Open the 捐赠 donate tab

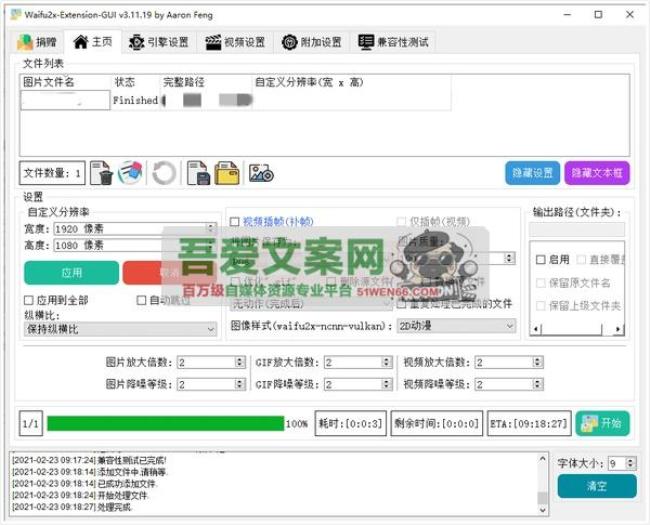point(37,42)
